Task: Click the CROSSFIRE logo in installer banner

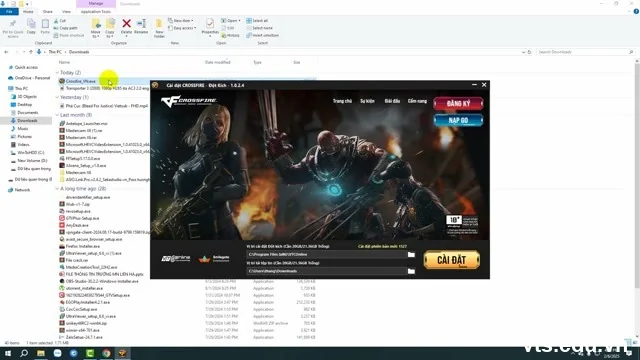Action: [x=188, y=101]
